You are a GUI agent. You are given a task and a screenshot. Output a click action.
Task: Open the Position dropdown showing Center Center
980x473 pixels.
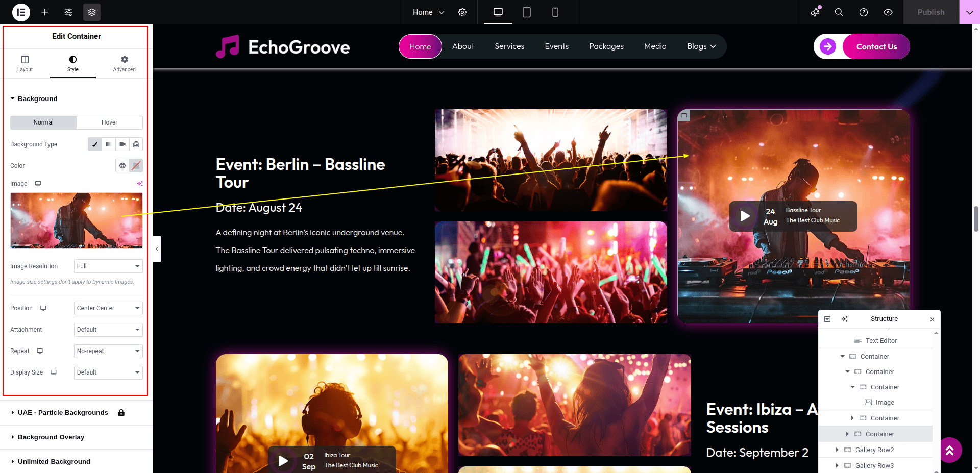pos(108,308)
